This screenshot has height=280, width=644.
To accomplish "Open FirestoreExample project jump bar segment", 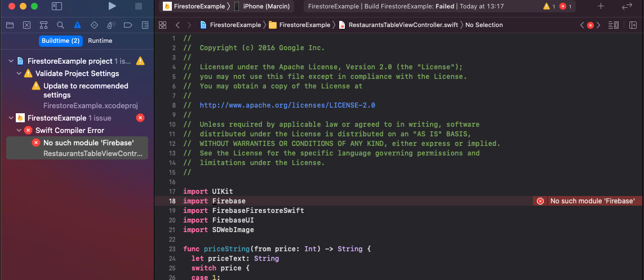I will pyautogui.click(x=230, y=25).
